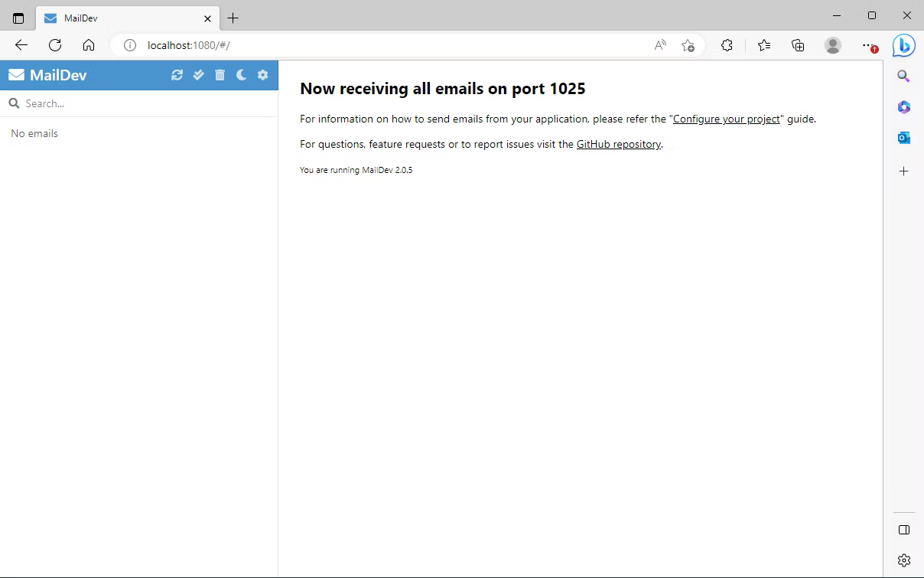
Task: Click the delete all emails trash icon
Action: 220,75
